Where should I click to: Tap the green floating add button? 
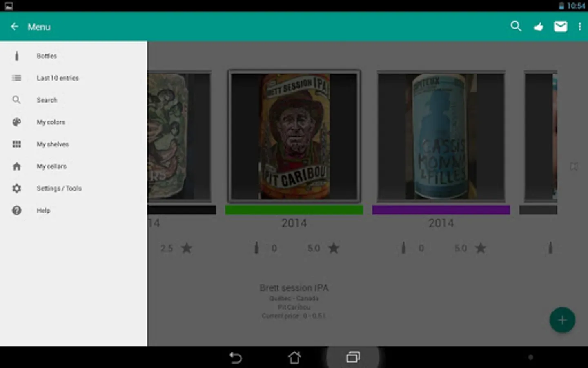[562, 320]
